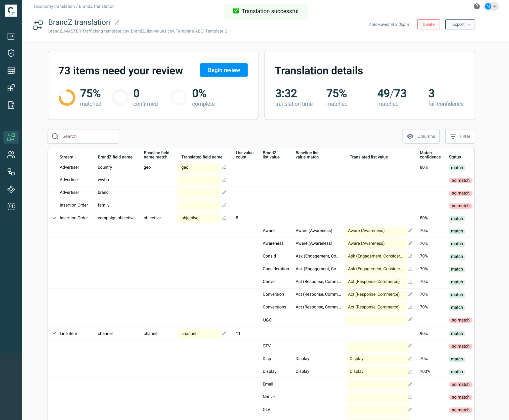Navigate to Taxonomy translation breadcrumb
The width and height of the screenshot is (509, 420).
coord(54,6)
